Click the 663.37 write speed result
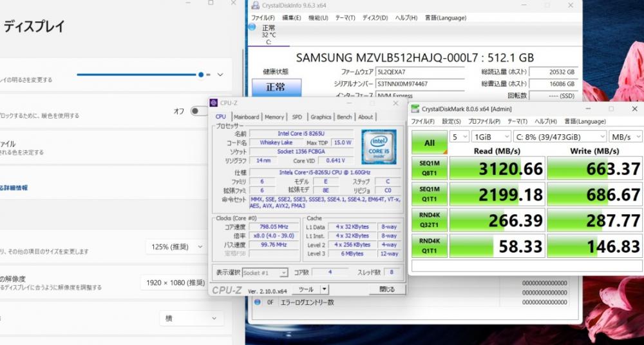Screen dimensions: 644x345 (594, 168)
